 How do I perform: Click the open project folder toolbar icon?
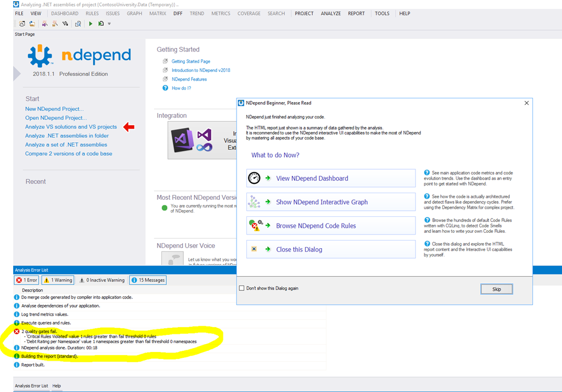click(32, 24)
